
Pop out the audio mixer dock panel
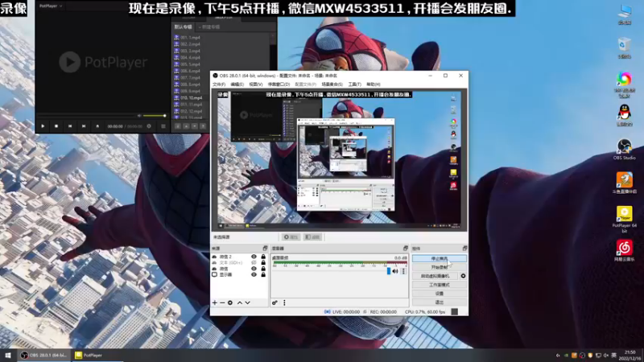tap(406, 249)
